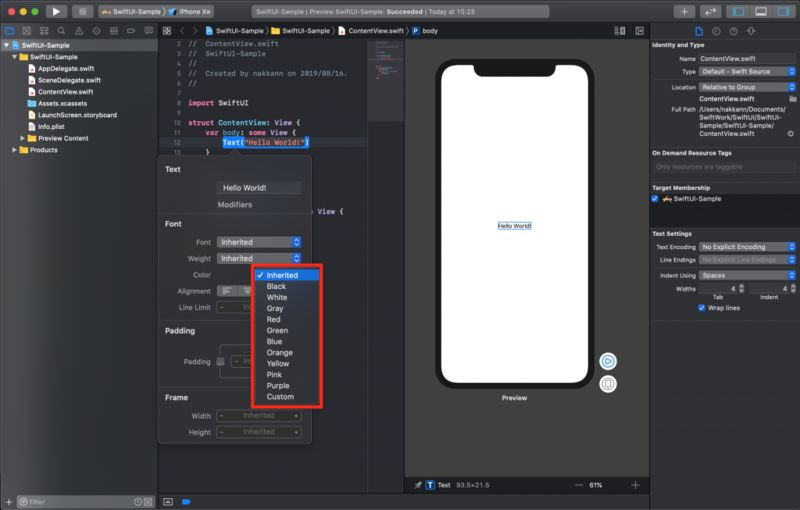Click the editor options lines icon
The height and width of the screenshot is (510, 800).
[619, 31]
